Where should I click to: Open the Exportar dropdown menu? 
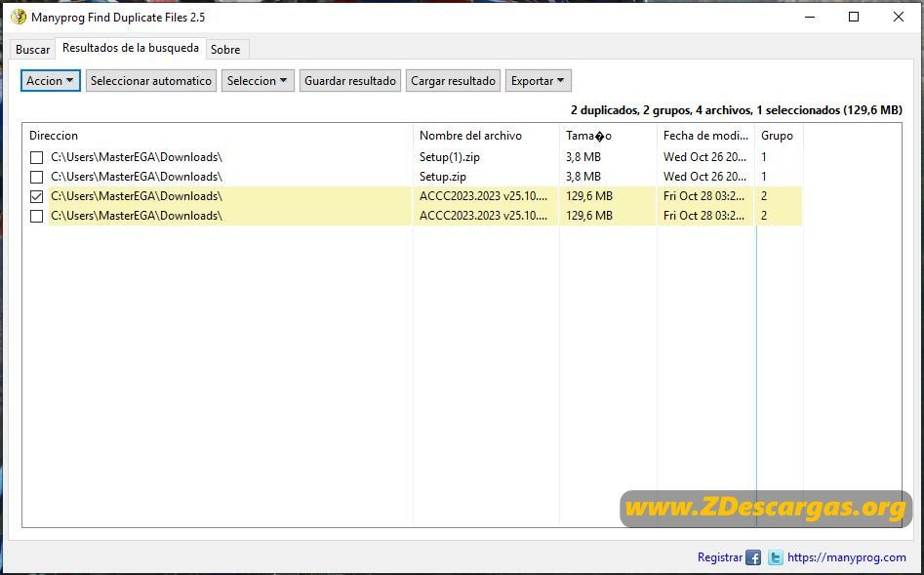[x=538, y=81]
